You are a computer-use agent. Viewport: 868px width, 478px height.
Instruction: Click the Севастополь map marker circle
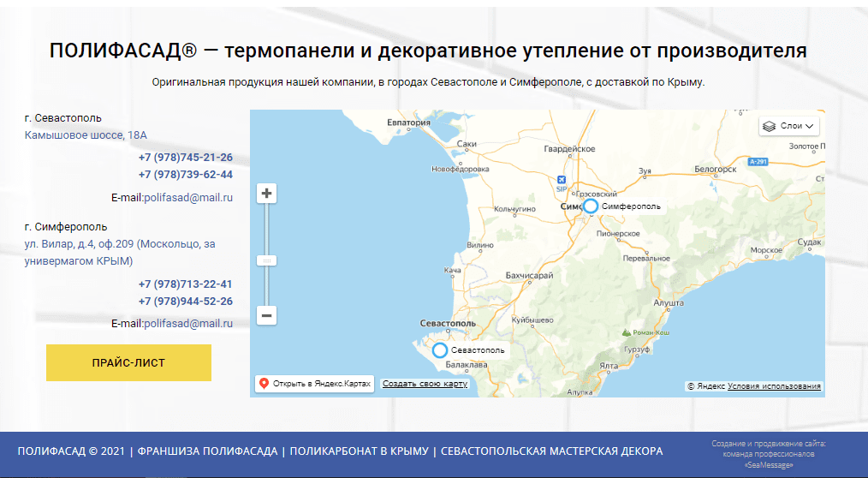[x=440, y=350]
